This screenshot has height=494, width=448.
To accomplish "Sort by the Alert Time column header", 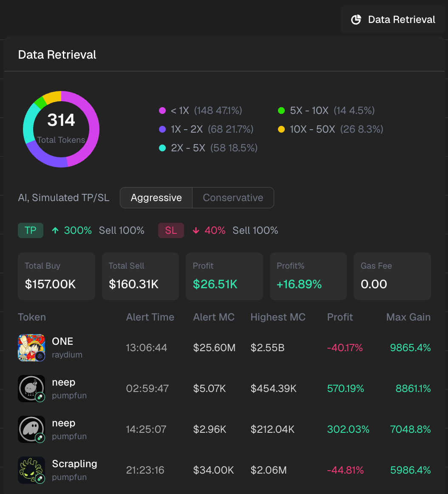I will pyautogui.click(x=150, y=317).
